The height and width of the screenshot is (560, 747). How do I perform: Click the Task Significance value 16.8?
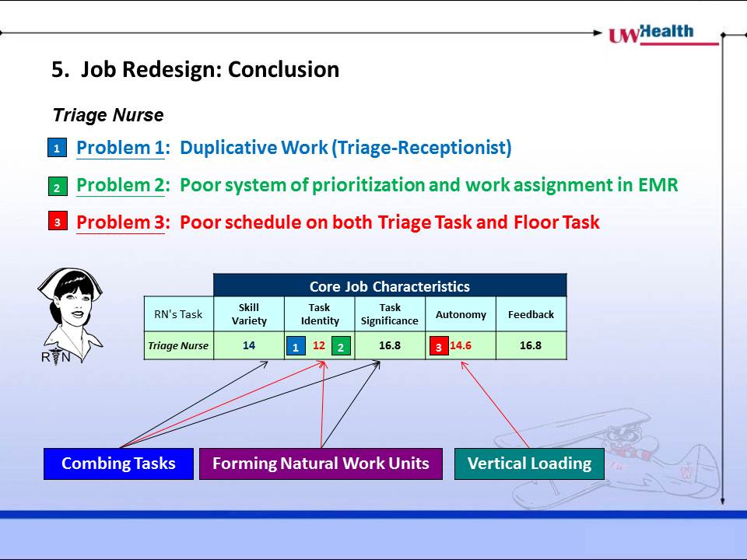coord(390,345)
